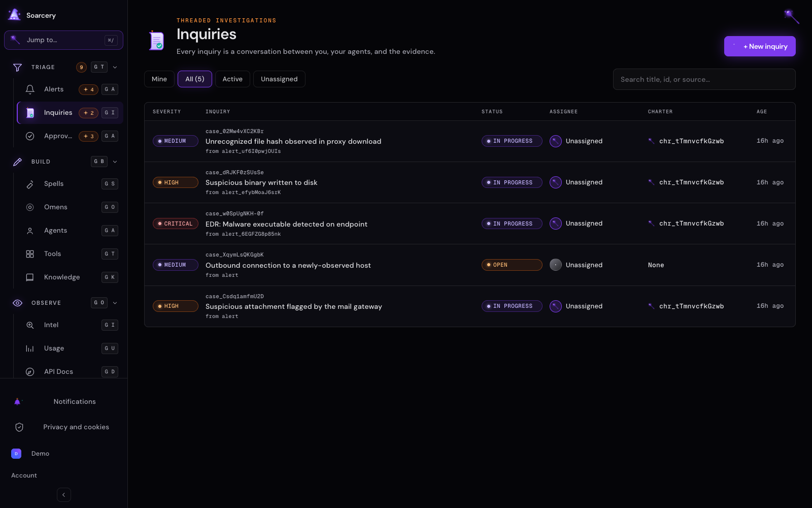This screenshot has height=508, width=812.
Task: Click the Triage funnel icon
Action: [x=17, y=67]
